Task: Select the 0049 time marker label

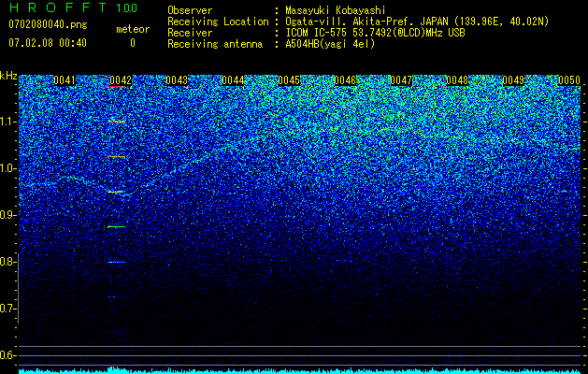Action: pos(513,80)
